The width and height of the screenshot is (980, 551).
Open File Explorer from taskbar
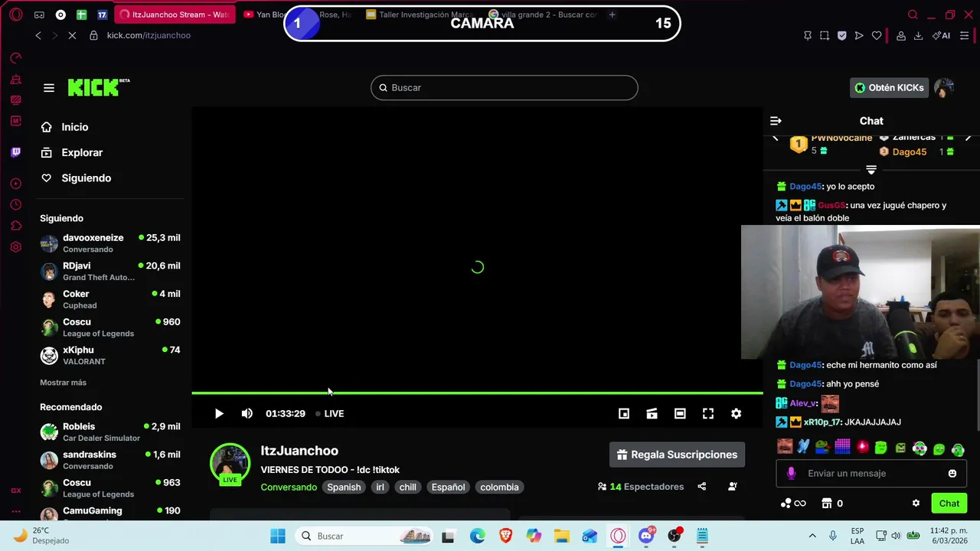click(561, 536)
